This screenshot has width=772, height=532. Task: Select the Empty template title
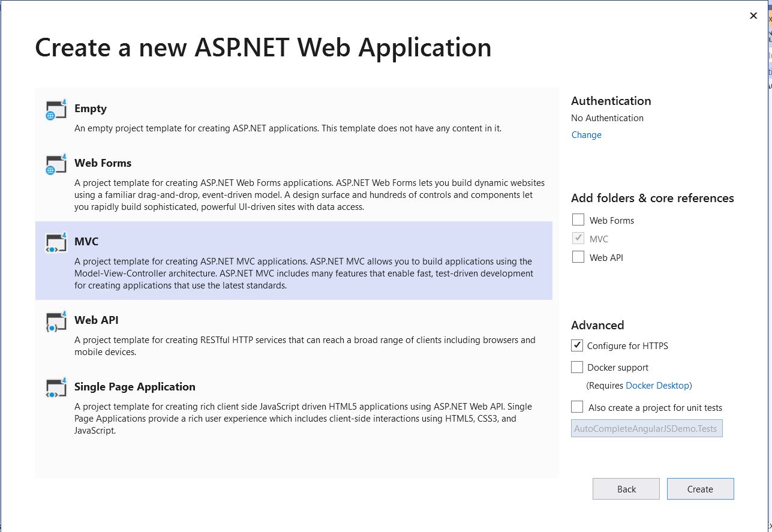point(91,109)
